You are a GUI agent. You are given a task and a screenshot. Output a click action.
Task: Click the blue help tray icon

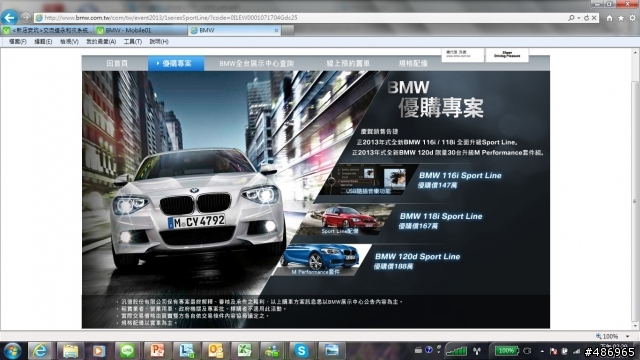click(429, 350)
